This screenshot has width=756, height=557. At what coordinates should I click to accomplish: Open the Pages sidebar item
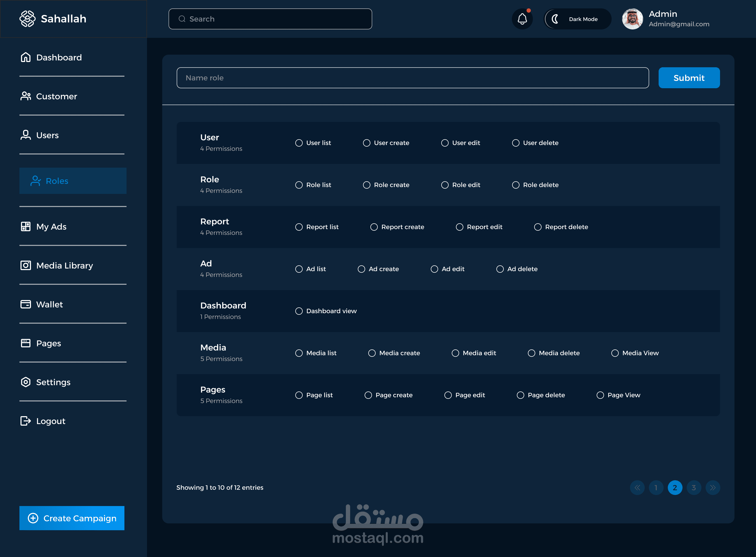click(49, 343)
